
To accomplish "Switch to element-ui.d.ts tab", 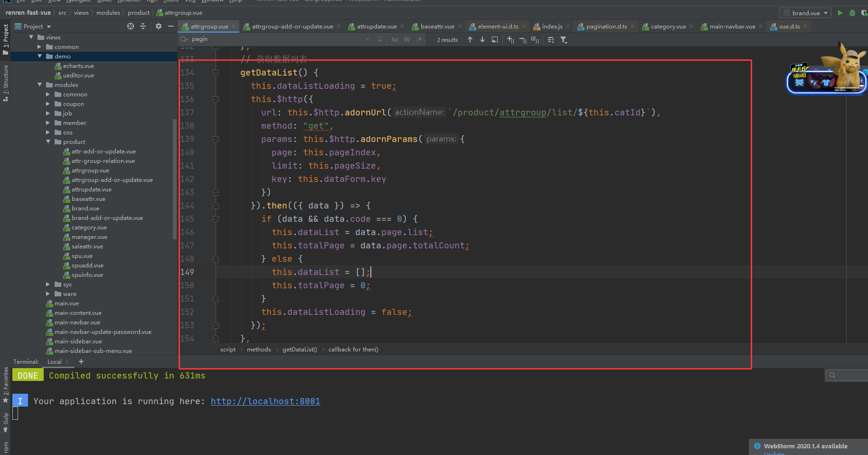I will tap(498, 27).
